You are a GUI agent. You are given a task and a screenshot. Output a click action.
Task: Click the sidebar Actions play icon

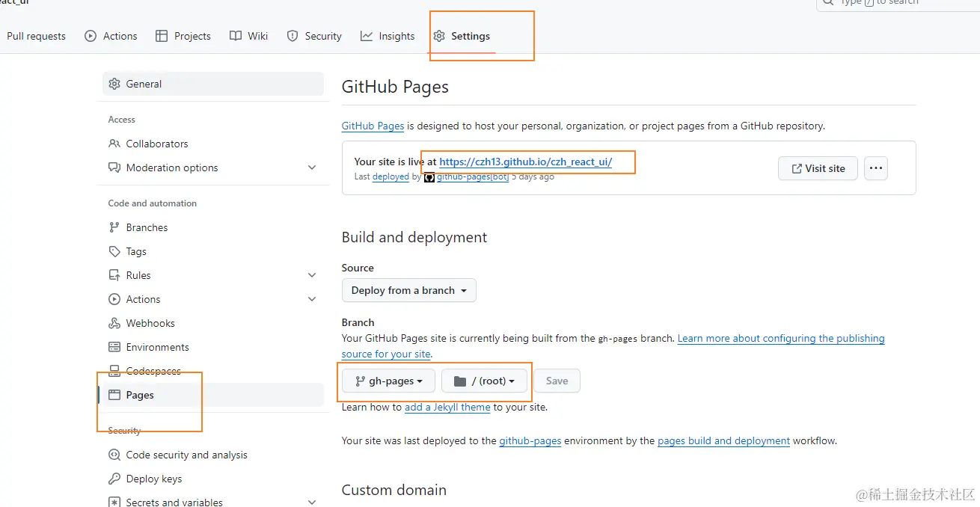[x=114, y=299]
